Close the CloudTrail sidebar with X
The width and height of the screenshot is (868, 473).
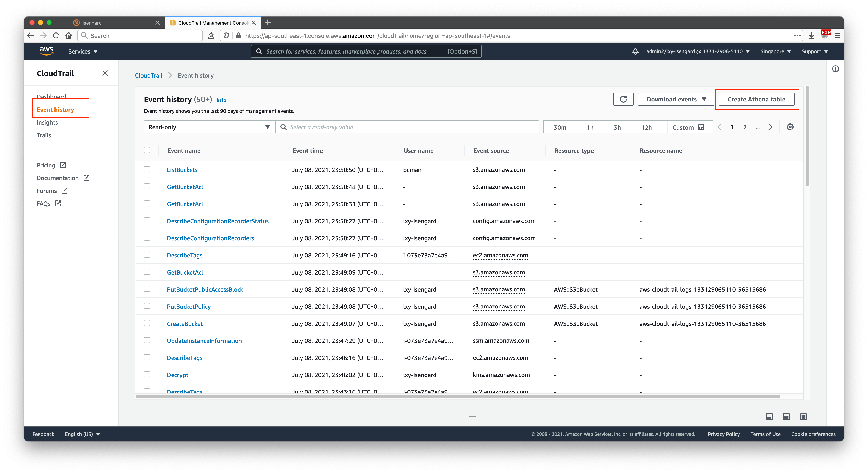tap(105, 73)
